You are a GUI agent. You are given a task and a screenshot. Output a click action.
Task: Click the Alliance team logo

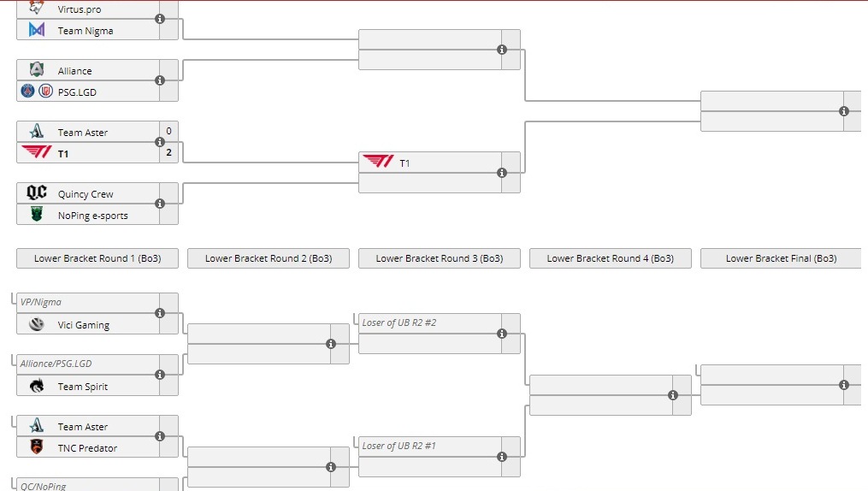point(37,70)
